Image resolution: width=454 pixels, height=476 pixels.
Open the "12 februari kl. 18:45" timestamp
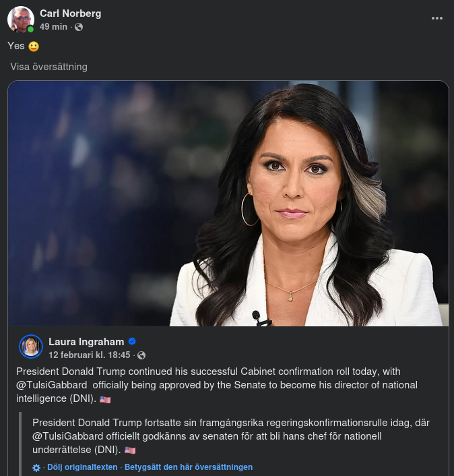coord(90,355)
